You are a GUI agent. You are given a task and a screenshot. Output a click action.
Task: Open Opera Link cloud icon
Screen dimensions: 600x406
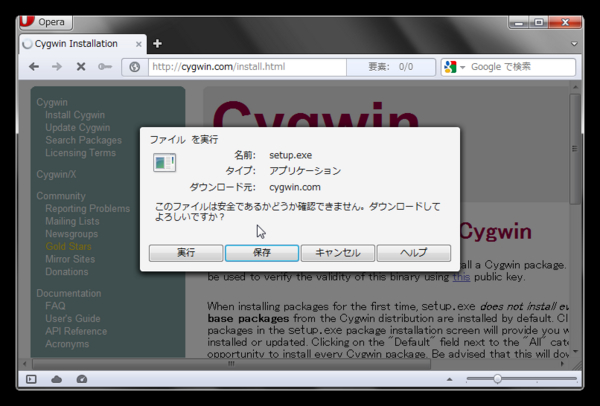[x=57, y=379]
